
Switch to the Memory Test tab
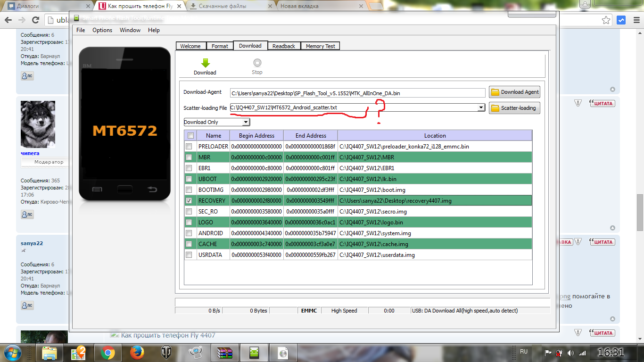point(321,46)
